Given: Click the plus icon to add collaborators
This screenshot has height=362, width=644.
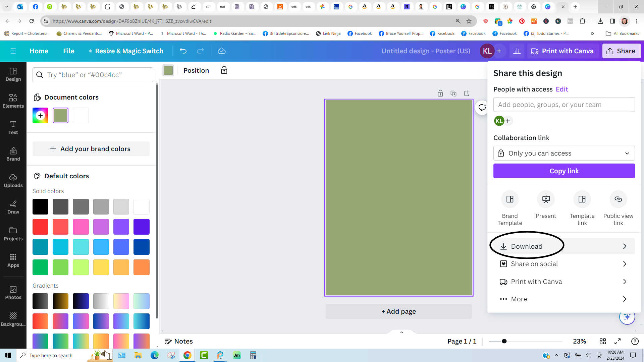Looking at the screenshot, I should pos(499,51).
